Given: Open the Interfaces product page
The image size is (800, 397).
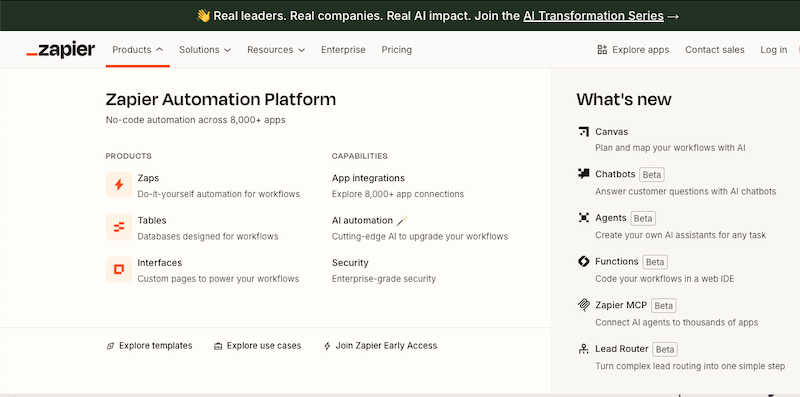Looking at the screenshot, I should pos(160,263).
